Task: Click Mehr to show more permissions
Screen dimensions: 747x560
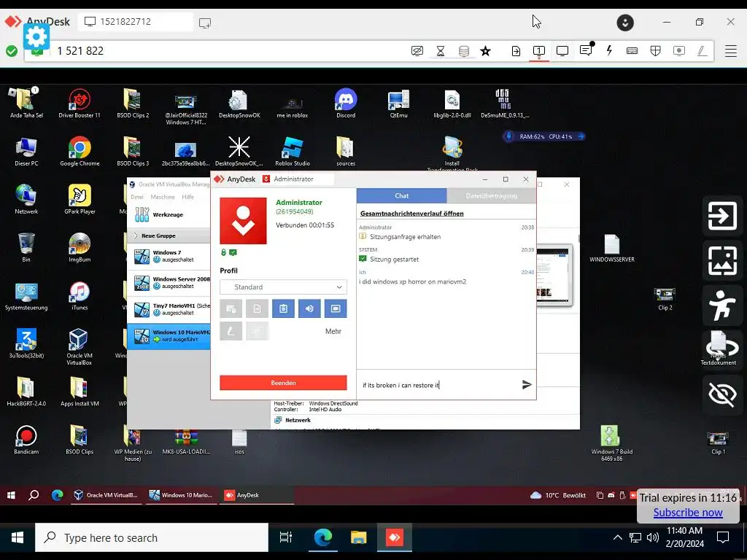Action: (333, 332)
